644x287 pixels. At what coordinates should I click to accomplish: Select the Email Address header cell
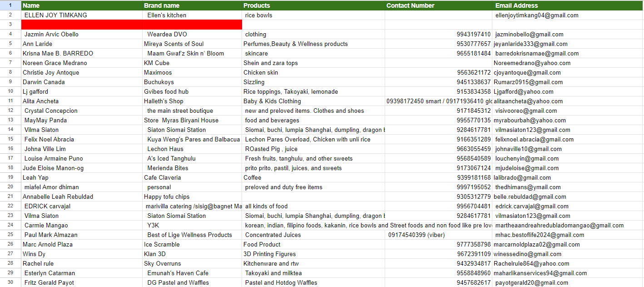pos(568,5)
